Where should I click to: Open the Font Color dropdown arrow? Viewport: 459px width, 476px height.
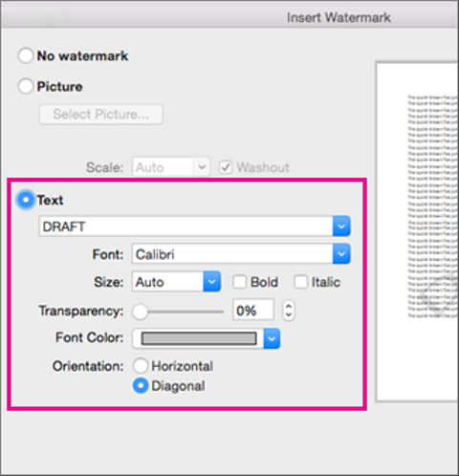272,338
